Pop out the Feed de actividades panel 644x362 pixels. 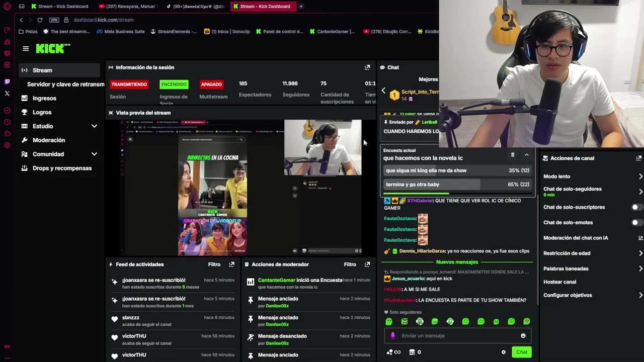pyautogui.click(x=231, y=264)
